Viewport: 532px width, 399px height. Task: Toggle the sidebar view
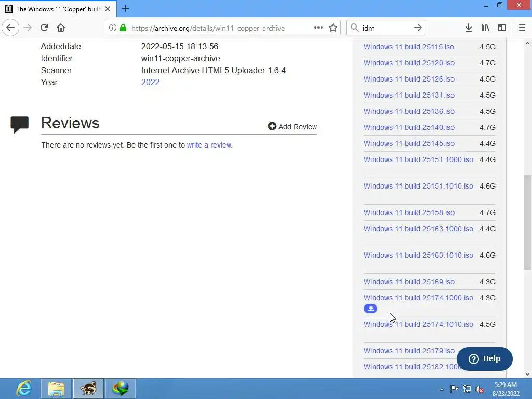(502, 28)
